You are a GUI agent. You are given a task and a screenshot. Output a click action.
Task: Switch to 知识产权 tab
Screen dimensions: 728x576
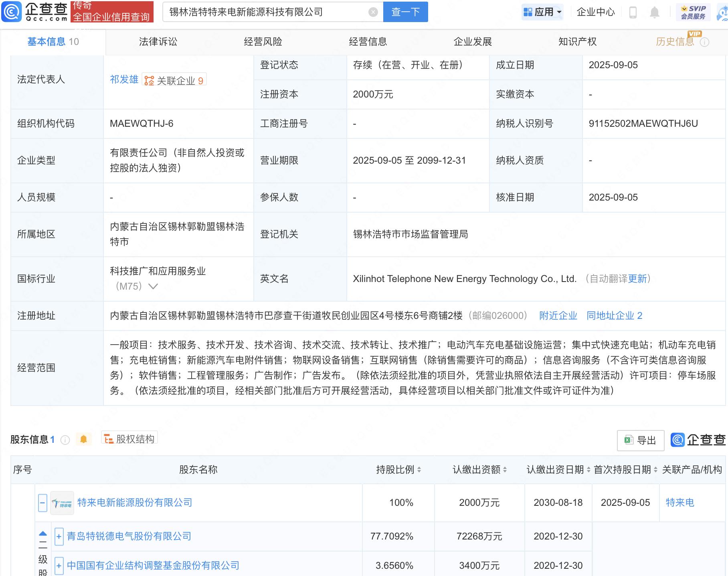tap(578, 42)
